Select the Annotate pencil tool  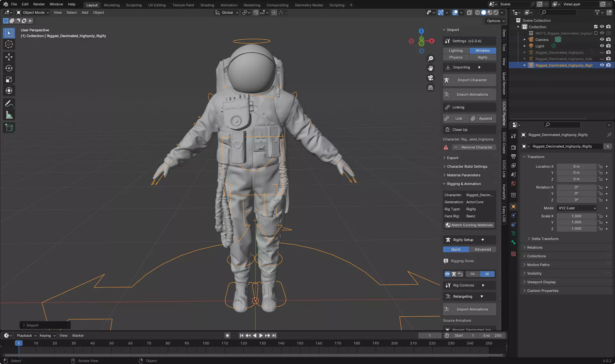[9, 103]
